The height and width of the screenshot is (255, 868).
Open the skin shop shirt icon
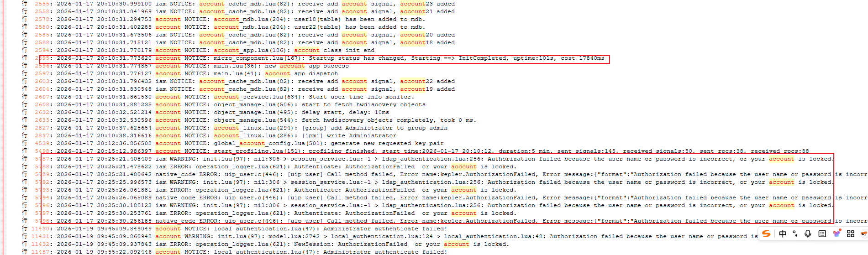[x=836, y=234]
